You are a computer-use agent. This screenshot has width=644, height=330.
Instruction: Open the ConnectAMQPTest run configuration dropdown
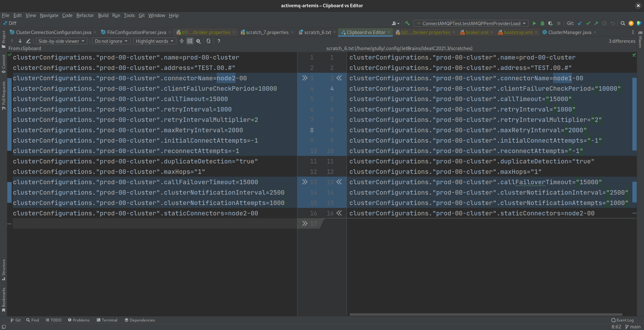pyautogui.click(x=471, y=23)
